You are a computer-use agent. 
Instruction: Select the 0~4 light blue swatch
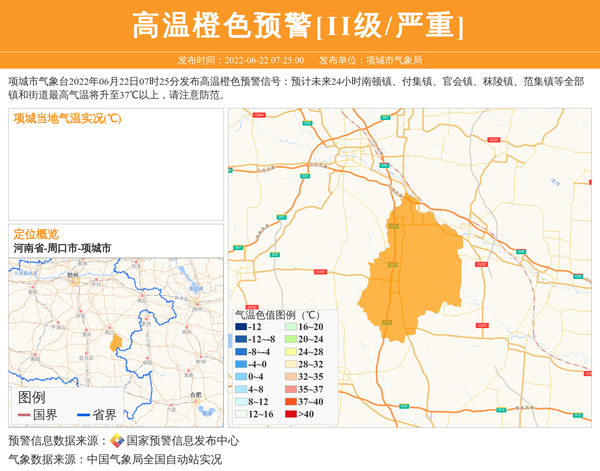click(x=241, y=377)
